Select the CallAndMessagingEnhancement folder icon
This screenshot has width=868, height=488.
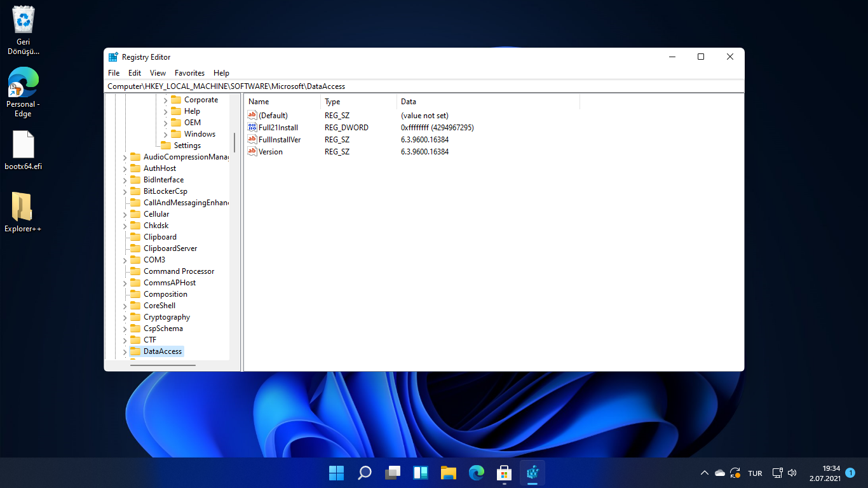[x=135, y=203]
